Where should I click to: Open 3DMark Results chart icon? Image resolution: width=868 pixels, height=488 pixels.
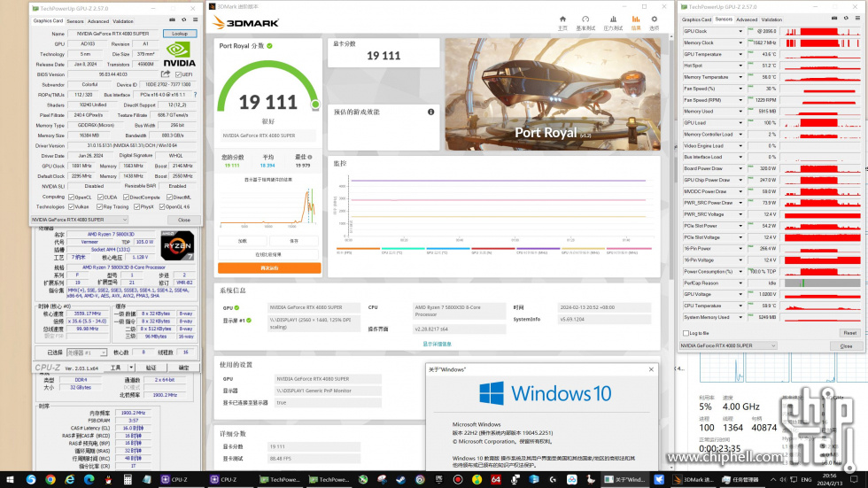(636, 19)
